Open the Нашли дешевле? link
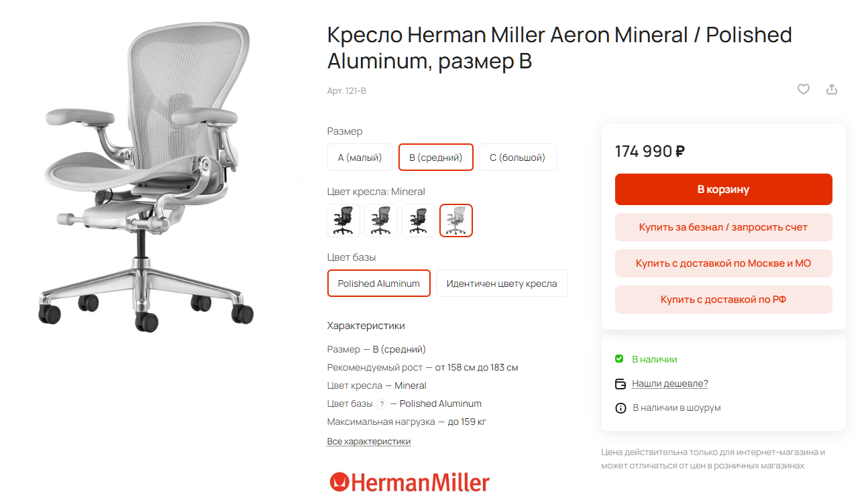The image size is (864, 504). [670, 384]
